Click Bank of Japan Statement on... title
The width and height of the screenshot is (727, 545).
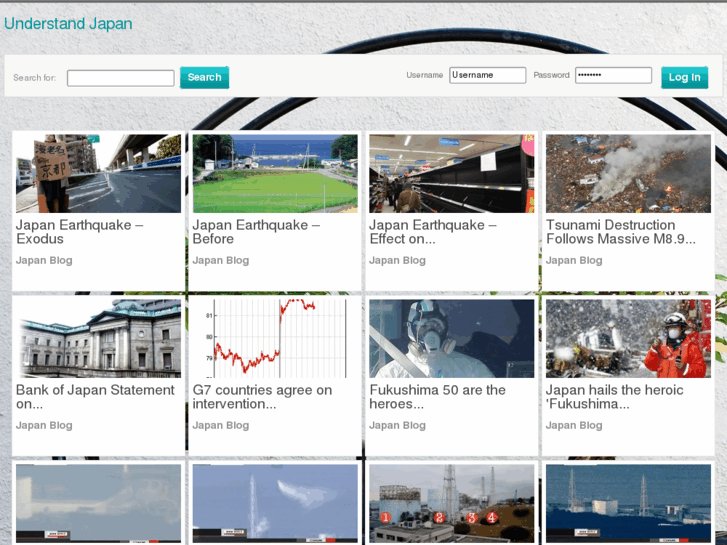96,397
